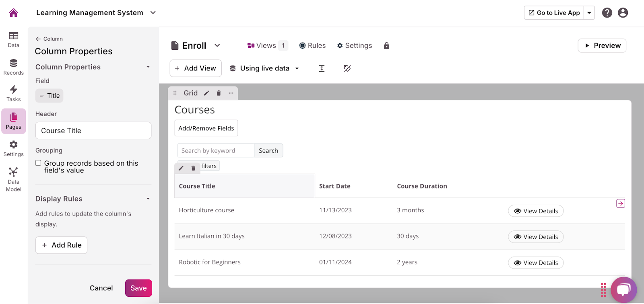Open the Enroll page dropdown chevron
The image size is (644, 304).
pos(217,46)
